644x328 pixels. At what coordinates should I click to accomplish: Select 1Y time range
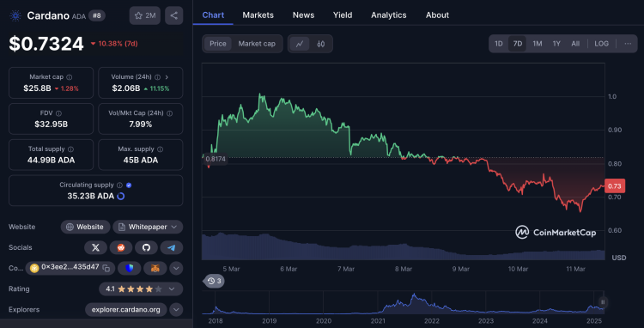click(556, 44)
